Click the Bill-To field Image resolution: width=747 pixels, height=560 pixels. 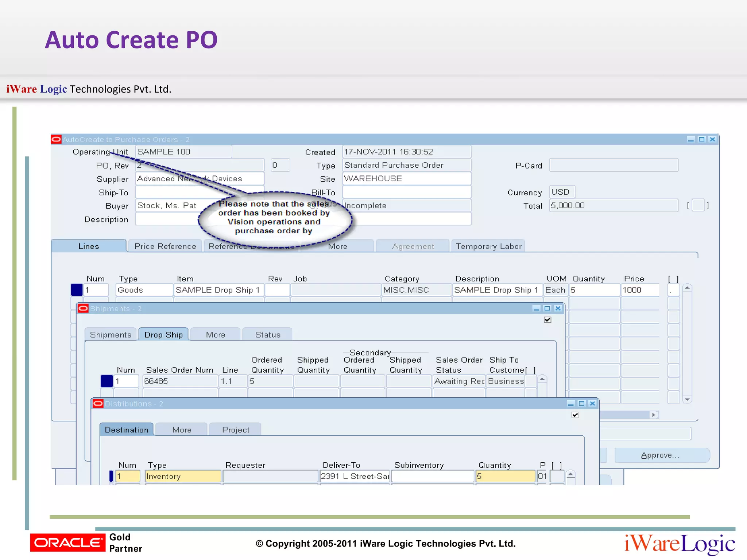coord(407,192)
